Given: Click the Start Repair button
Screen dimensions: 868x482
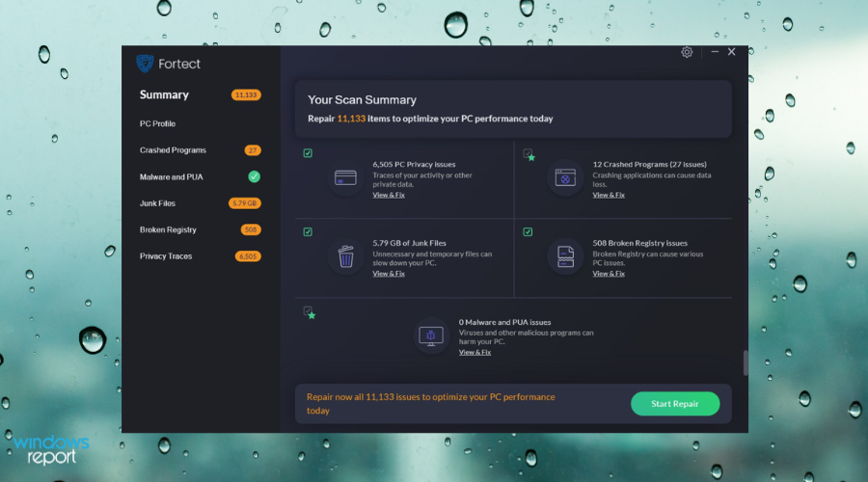Looking at the screenshot, I should 675,404.
